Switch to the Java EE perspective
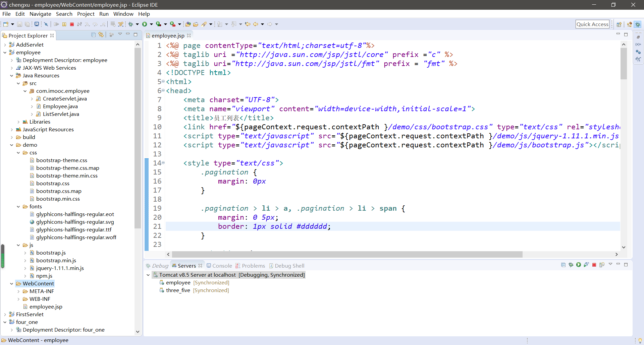The image size is (644, 345). tap(630, 24)
